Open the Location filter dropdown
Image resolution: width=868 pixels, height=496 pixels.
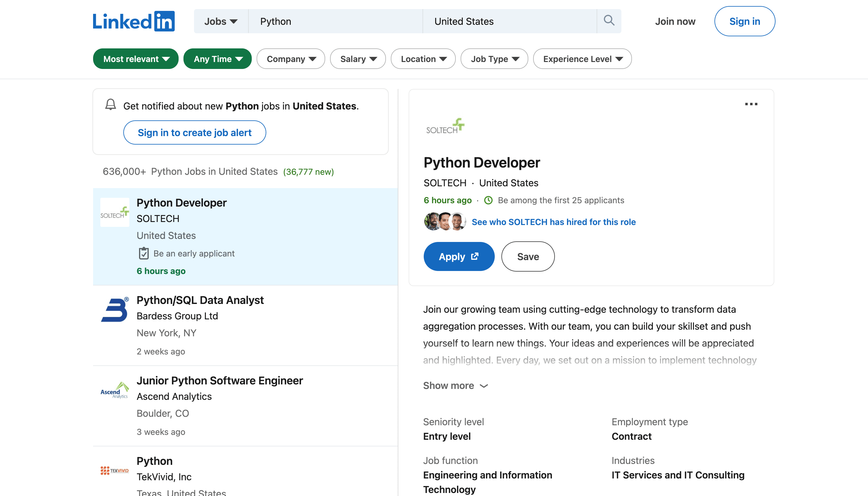pos(423,59)
